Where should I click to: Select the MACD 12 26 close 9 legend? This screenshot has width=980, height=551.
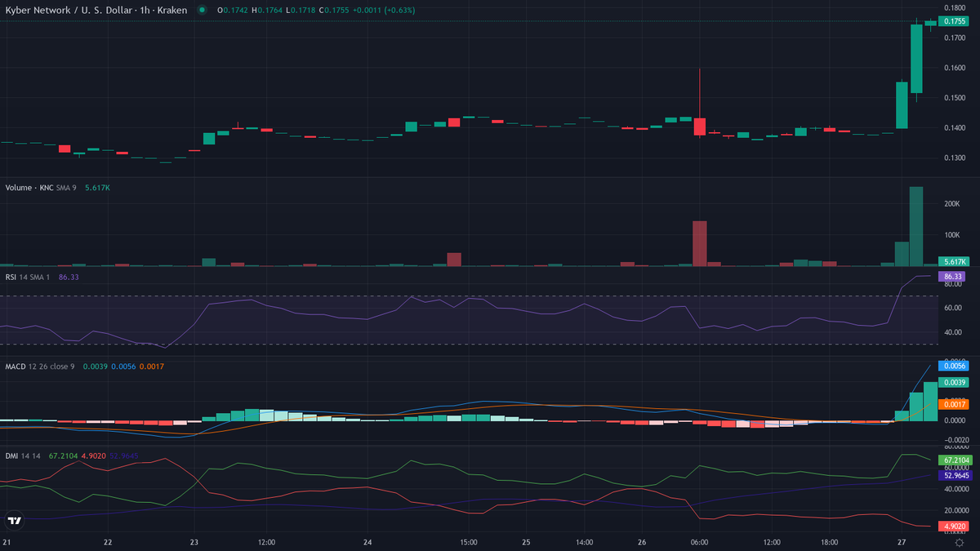coord(41,367)
